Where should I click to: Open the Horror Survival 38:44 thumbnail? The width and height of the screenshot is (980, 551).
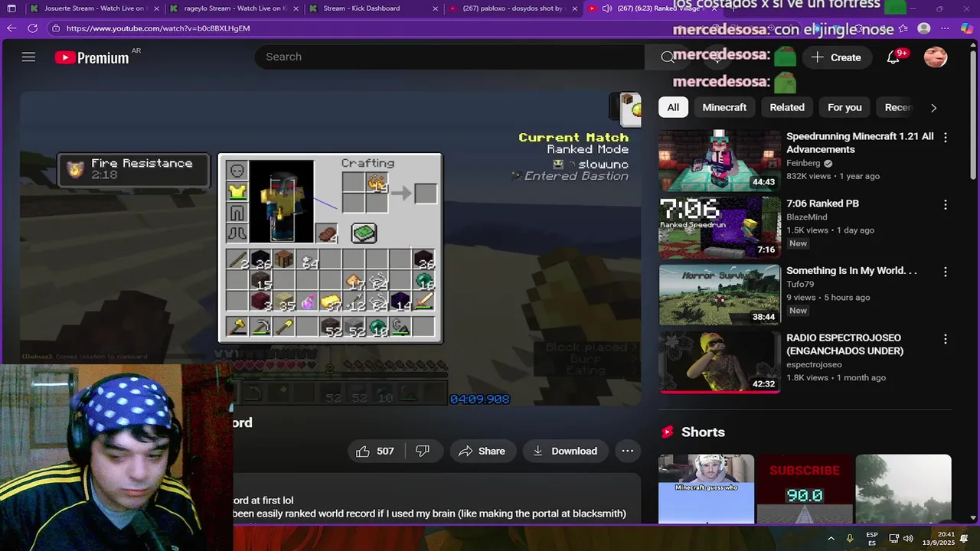720,294
